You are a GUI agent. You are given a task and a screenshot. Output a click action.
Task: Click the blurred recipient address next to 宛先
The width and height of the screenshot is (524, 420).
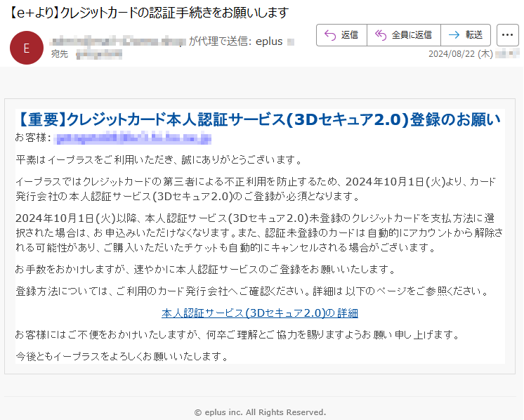pos(99,54)
